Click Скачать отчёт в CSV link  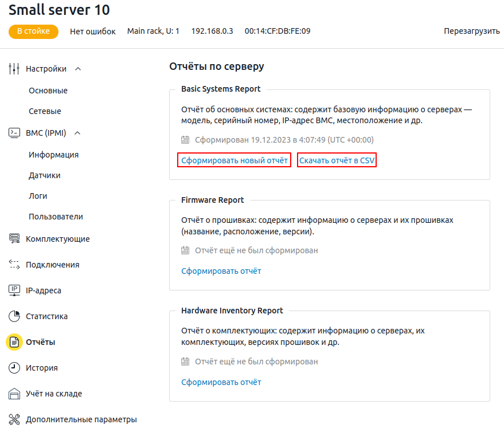point(337,160)
